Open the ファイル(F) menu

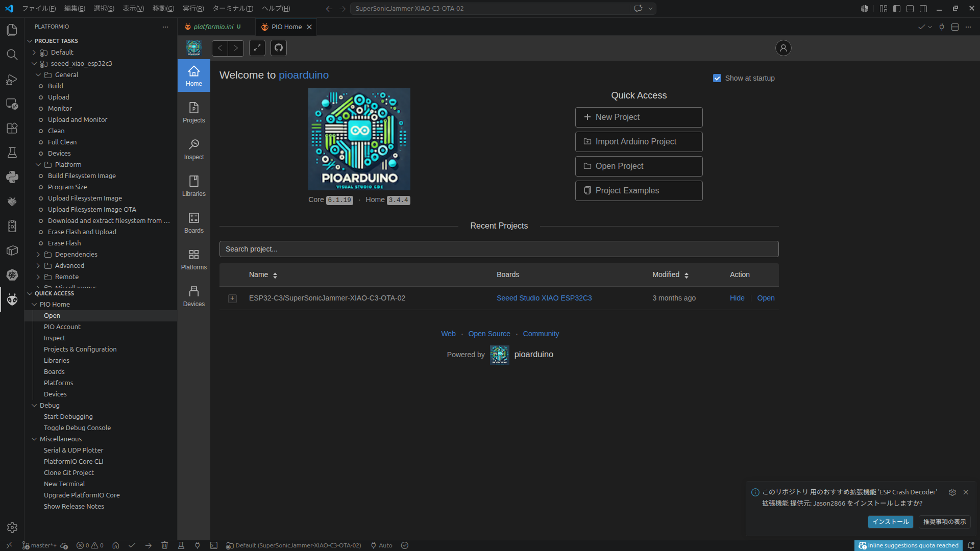pos(39,9)
